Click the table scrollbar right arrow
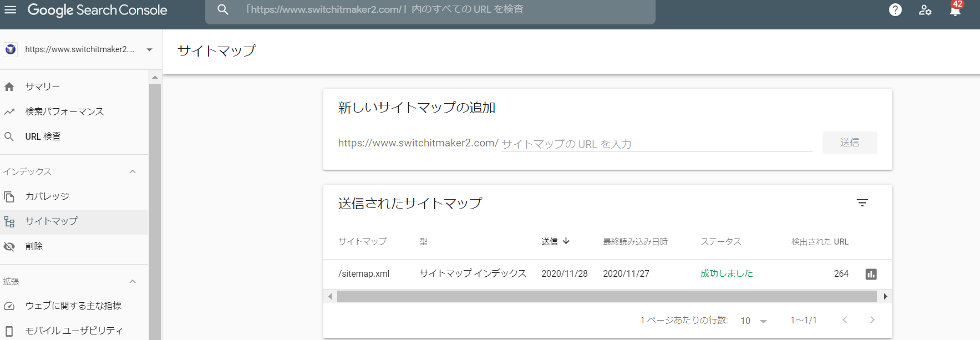 (x=885, y=296)
